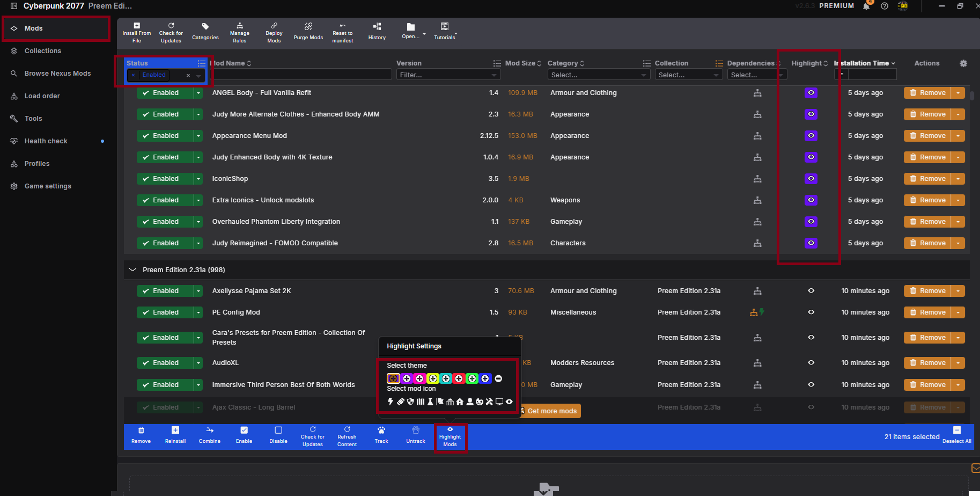Click Deselect All in action bar

point(957,435)
